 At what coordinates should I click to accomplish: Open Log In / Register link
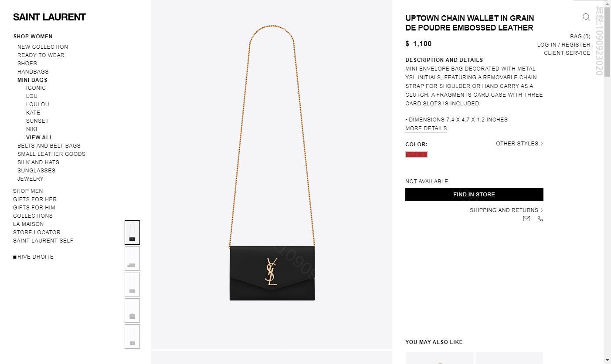563,45
